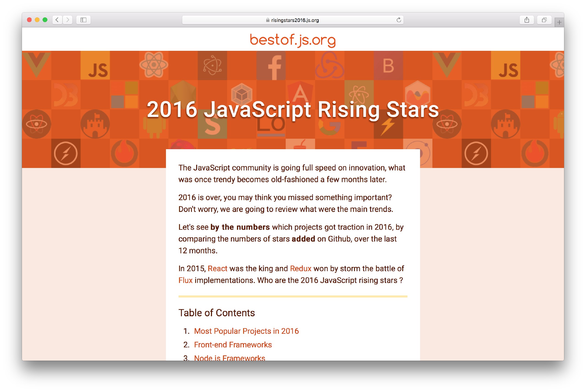
Task: Go forward using the Safari forward arrow
Action: [x=68, y=20]
